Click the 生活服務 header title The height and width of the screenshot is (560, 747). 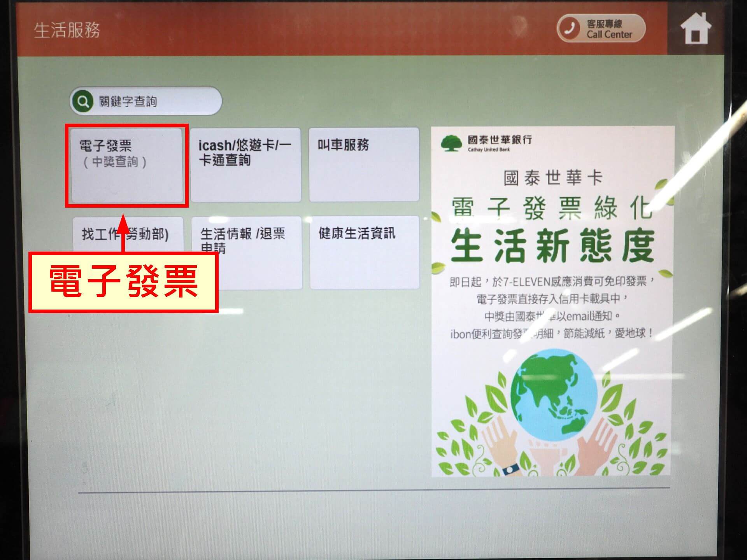click(67, 30)
